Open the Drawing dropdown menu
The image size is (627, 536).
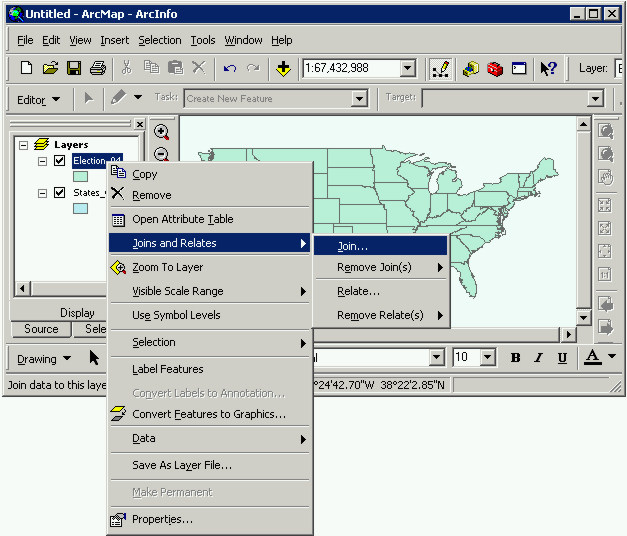tap(44, 359)
